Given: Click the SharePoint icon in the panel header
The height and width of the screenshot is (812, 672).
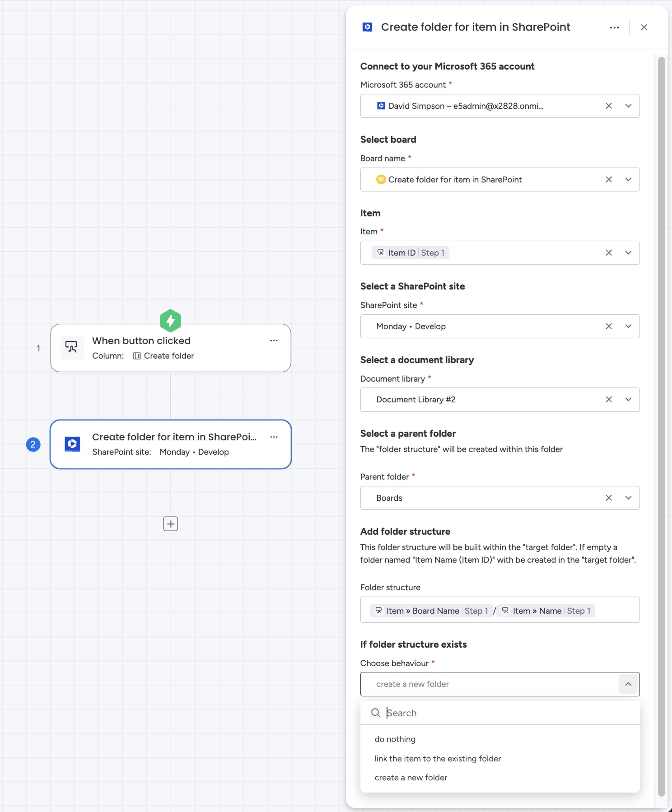Looking at the screenshot, I should coord(367,27).
